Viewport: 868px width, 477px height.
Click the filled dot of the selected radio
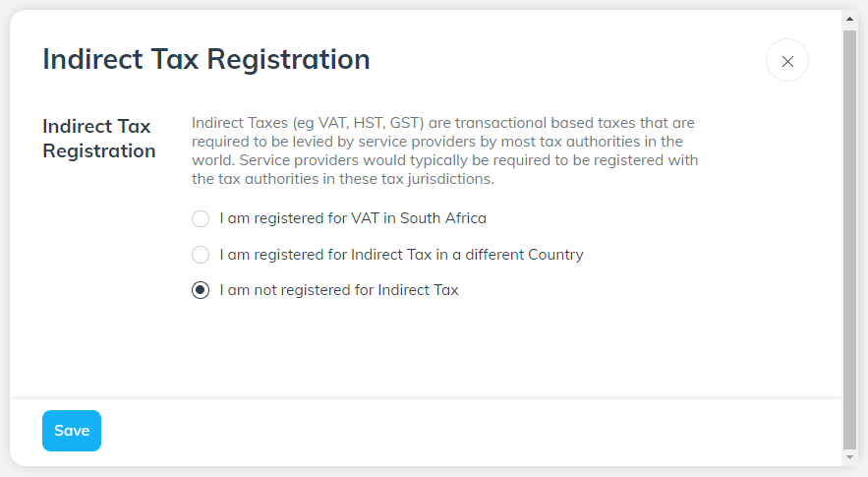(201, 290)
